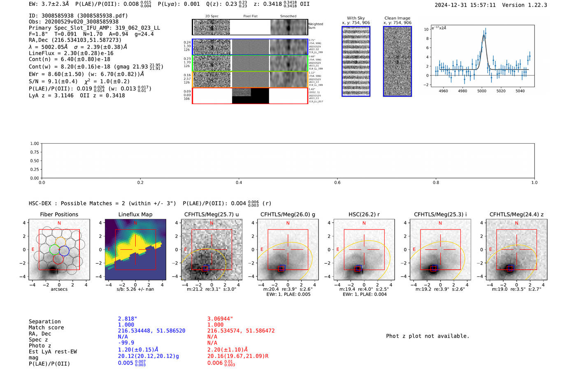Select the red-bordered fiber spectrum row
The image size is (576, 392).
[x=250, y=95]
